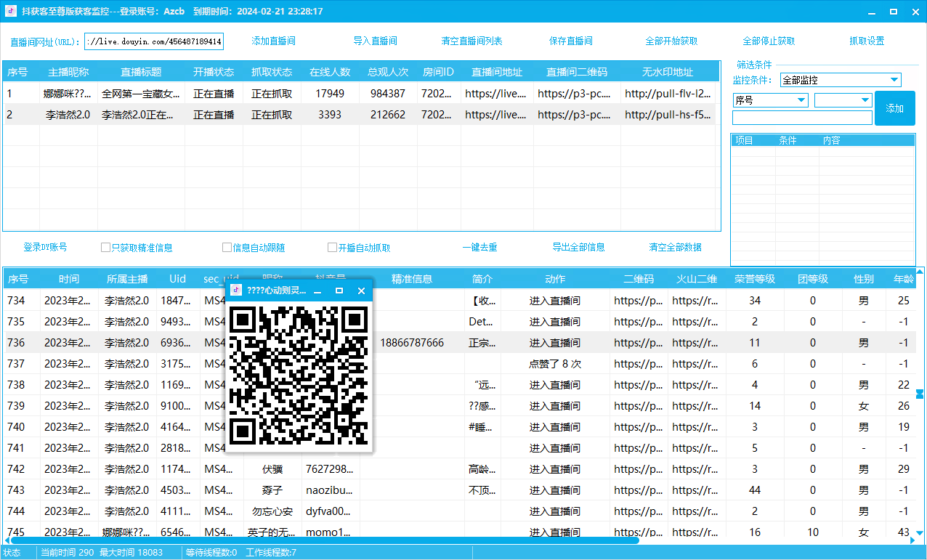Click 导入直播间 to import live rooms

[376, 41]
